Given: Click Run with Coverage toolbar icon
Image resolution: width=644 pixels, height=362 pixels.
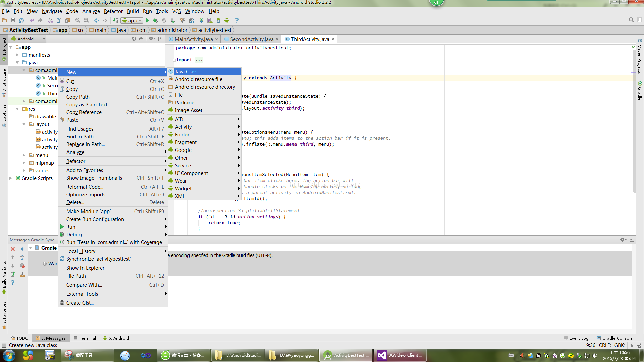Looking at the screenshot, I should 164,20.
